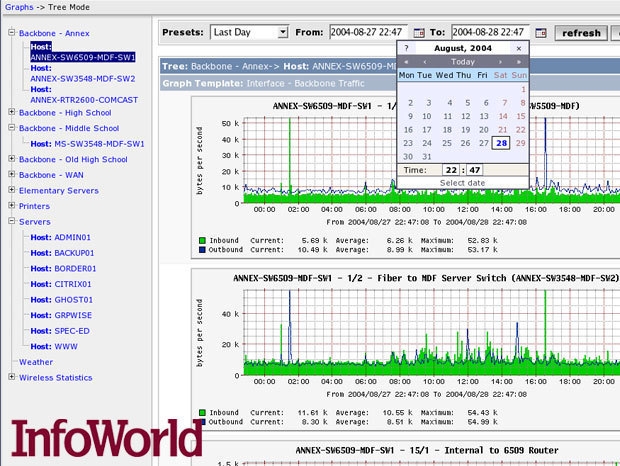The width and height of the screenshot is (620, 466).
Task: Collapse the Servers tree node
Action: [11, 221]
